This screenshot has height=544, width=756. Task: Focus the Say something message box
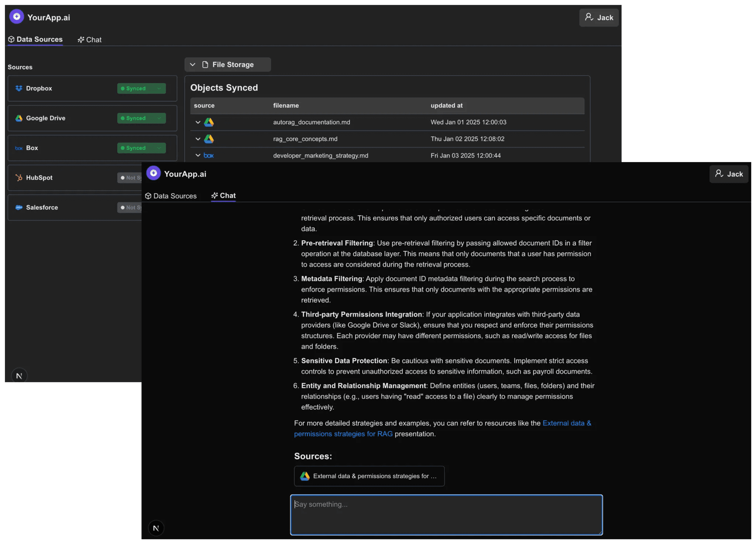point(446,515)
